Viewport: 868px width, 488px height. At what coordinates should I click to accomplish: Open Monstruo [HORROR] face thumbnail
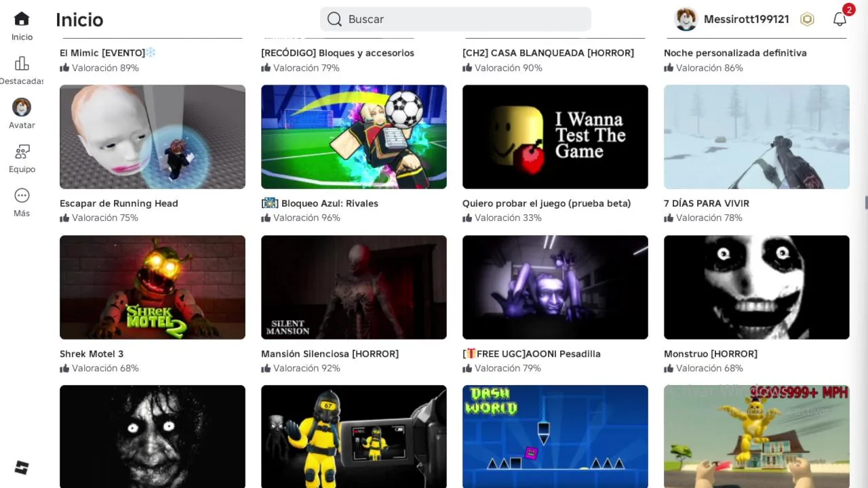(757, 287)
